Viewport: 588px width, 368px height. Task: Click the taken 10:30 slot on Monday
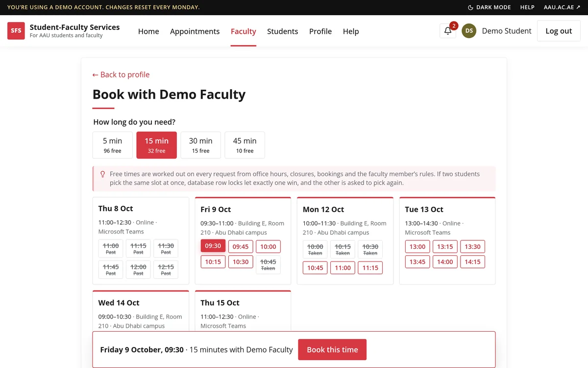coord(370,249)
